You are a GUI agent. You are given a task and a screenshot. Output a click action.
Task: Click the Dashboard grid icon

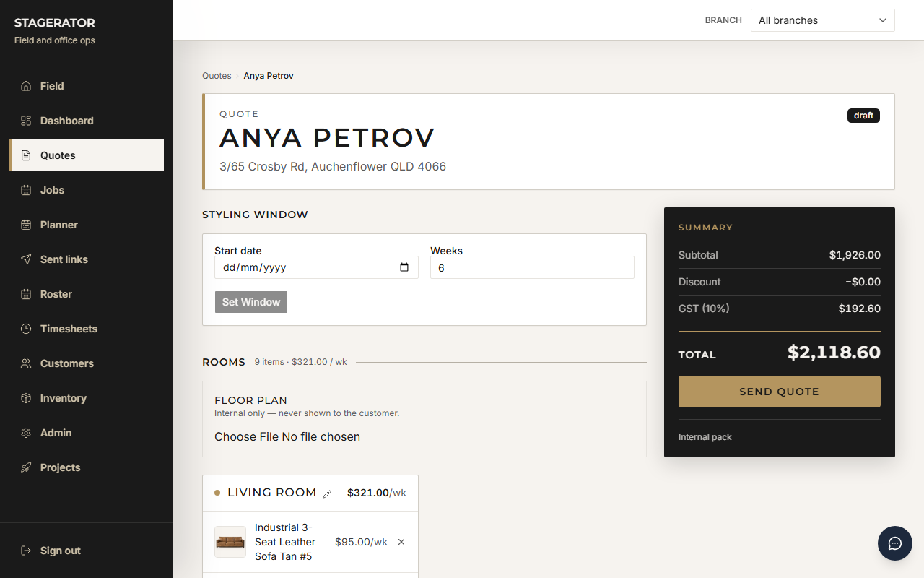(26, 121)
